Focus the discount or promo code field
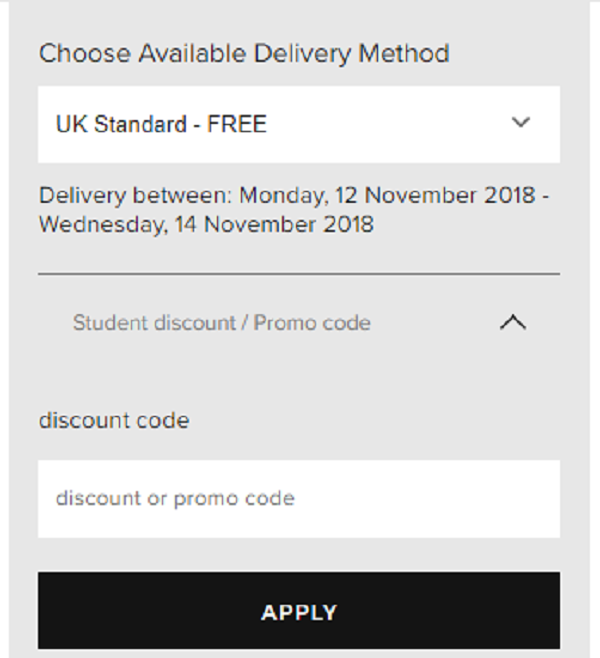 click(x=299, y=499)
